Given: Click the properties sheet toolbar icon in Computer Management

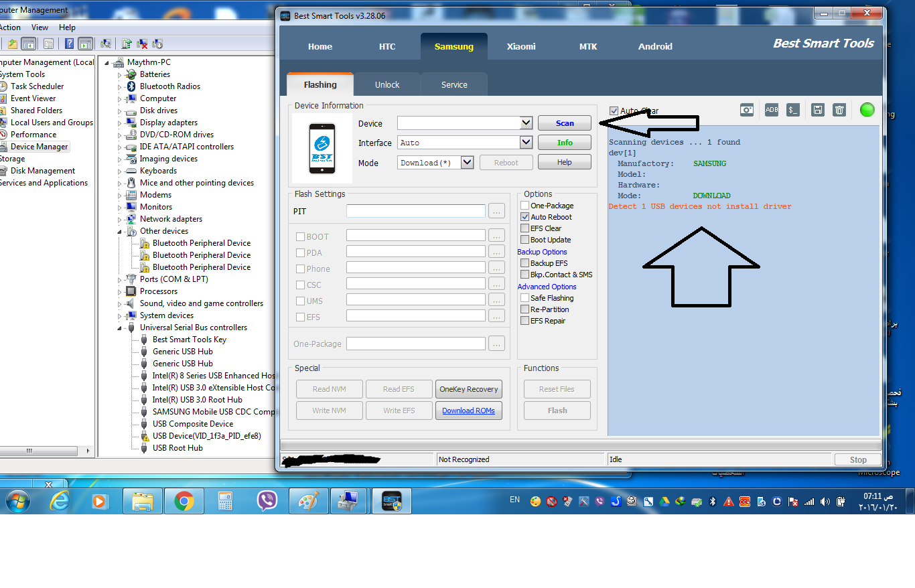Looking at the screenshot, I should tap(48, 44).
